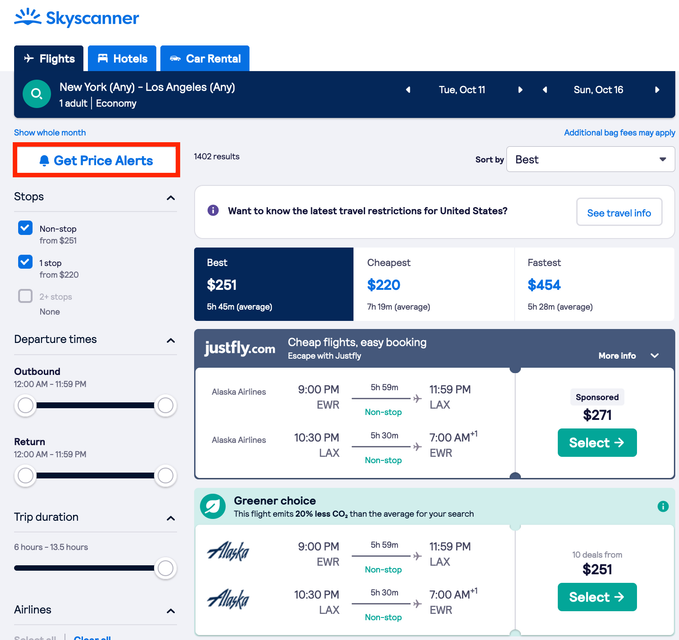Viewport: 679px width, 640px height.
Task: Click the Outbound slider left handle
Action: point(26,406)
